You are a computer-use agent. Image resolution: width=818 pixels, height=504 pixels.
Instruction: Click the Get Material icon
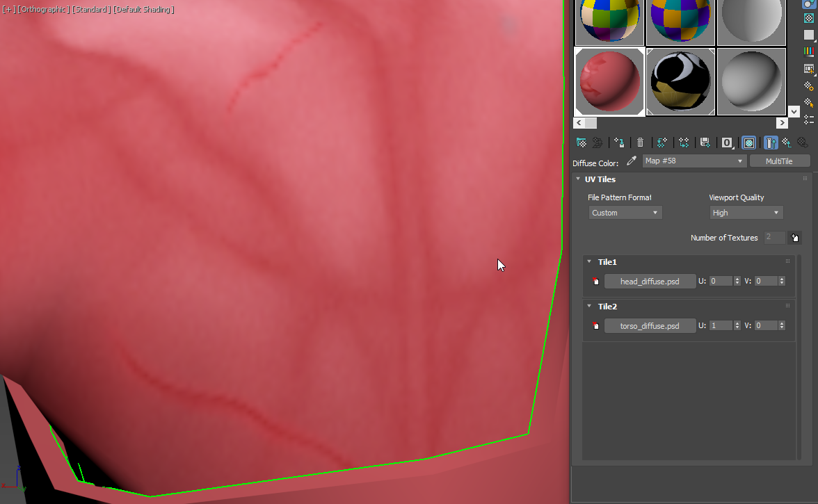pyautogui.click(x=582, y=143)
